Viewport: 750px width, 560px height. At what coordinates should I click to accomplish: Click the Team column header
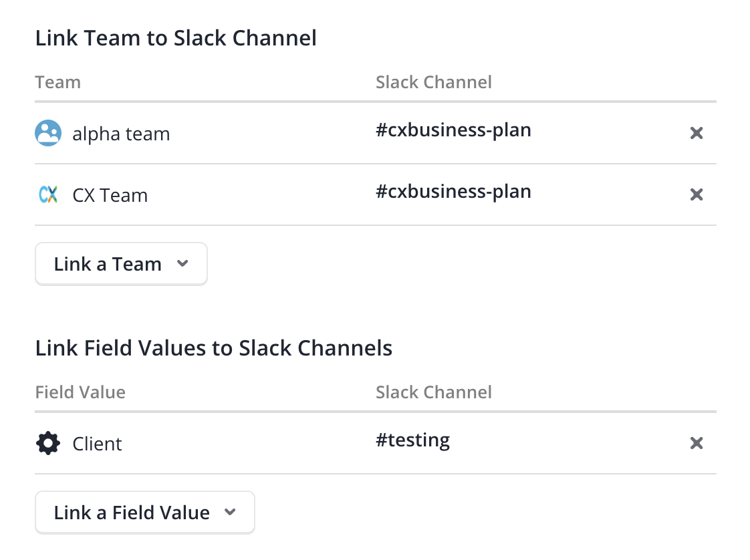tap(58, 82)
